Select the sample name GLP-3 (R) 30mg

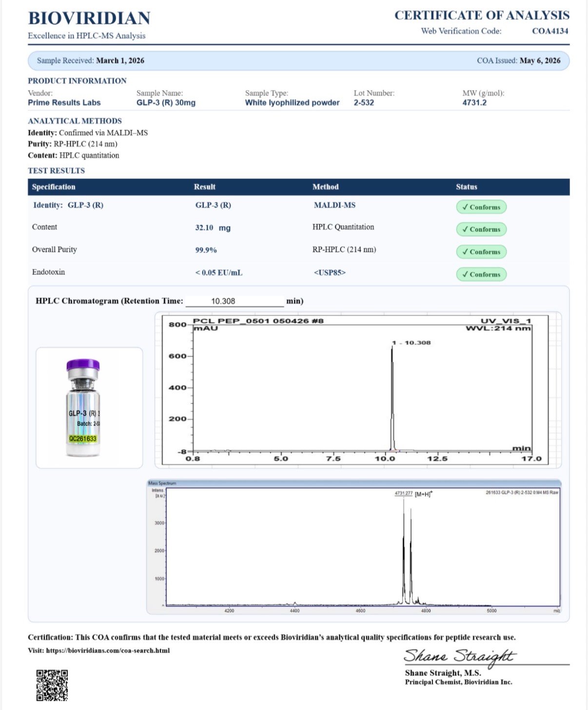(166, 103)
